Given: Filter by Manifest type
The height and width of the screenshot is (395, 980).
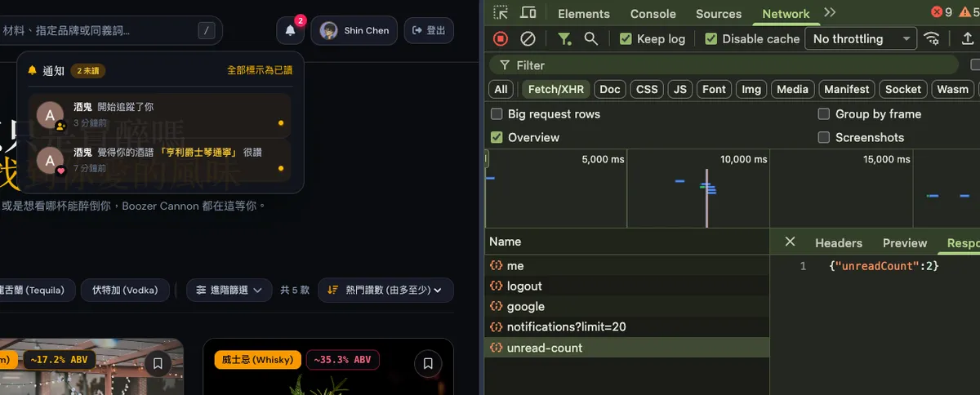Looking at the screenshot, I should 847,89.
